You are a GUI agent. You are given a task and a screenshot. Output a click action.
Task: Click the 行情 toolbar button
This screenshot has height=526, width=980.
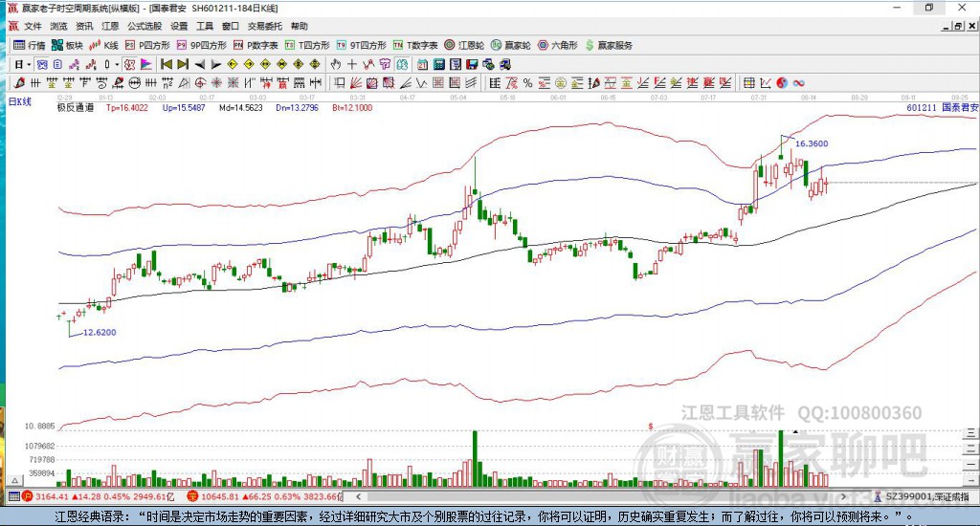pyautogui.click(x=30, y=45)
